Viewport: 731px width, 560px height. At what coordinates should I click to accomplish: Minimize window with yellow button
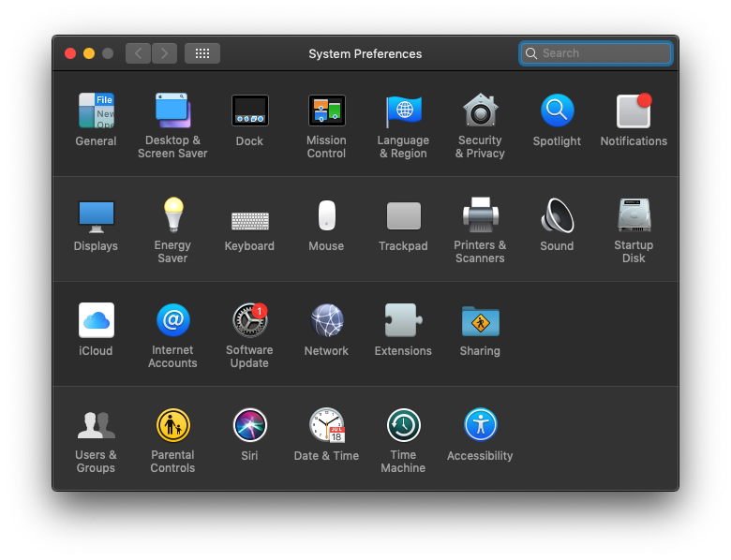89,53
